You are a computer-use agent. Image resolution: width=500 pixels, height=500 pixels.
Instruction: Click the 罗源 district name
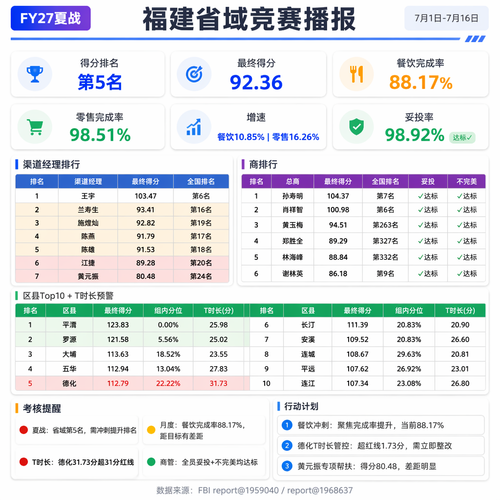coord(69,339)
